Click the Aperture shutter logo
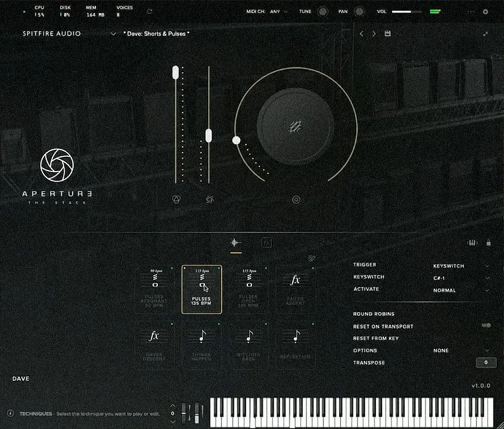Viewport: 504px width, 429px height. click(x=57, y=165)
